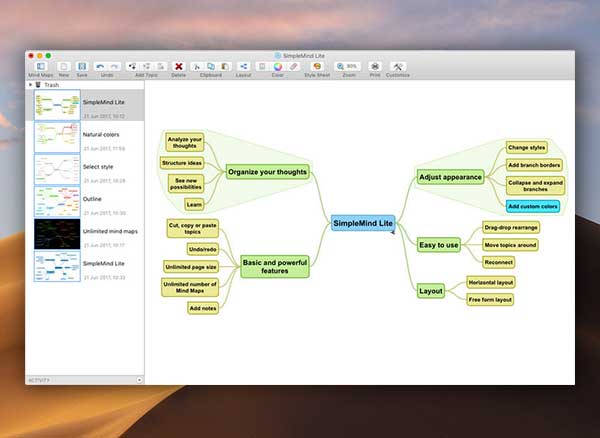Screen dimensions: 600x438
Task: Click the Print toolbar icon
Action: coord(375,67)
